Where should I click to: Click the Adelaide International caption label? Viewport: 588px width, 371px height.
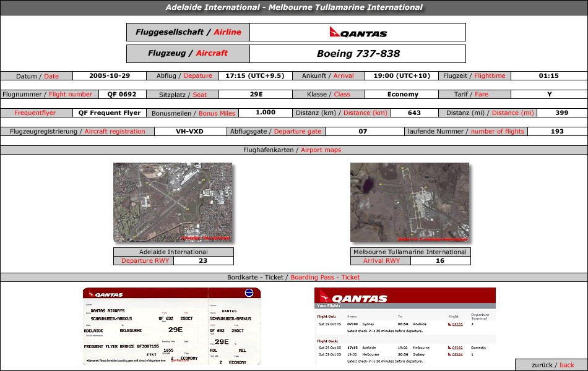point(173,252)
